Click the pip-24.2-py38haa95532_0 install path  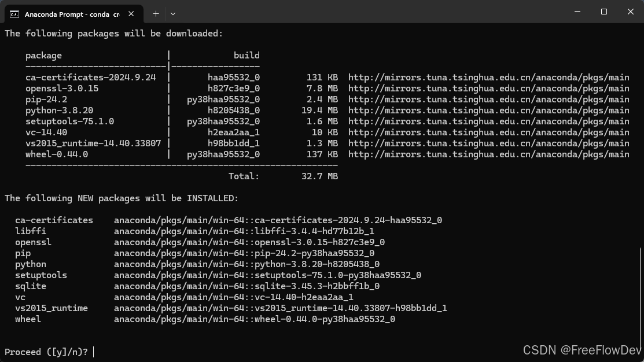coord(244,253)
